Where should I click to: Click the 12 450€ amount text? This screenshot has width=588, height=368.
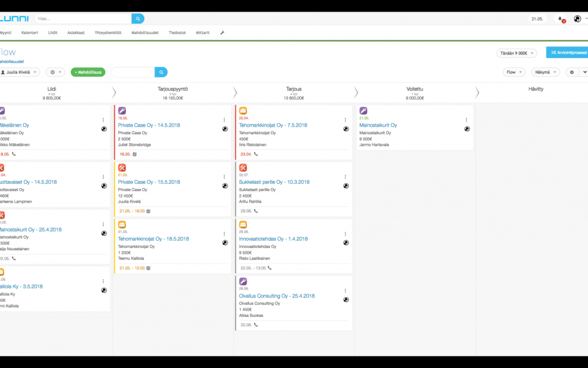(x=125, y=196)
